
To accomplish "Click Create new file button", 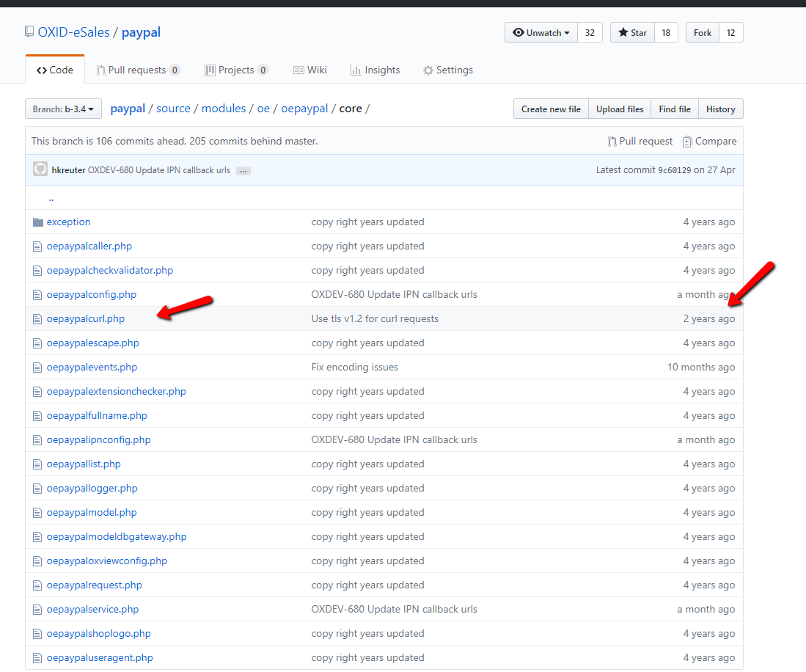I will click(x=551, y=109).
